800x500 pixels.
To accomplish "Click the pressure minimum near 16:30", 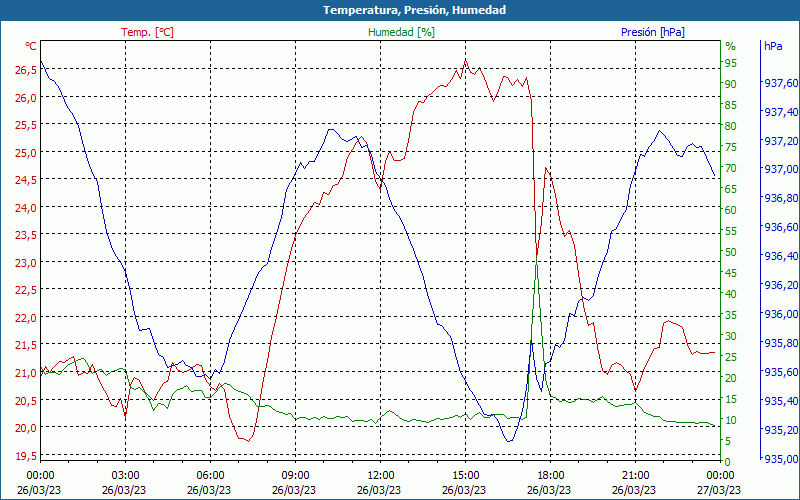I will coord(508,441).
